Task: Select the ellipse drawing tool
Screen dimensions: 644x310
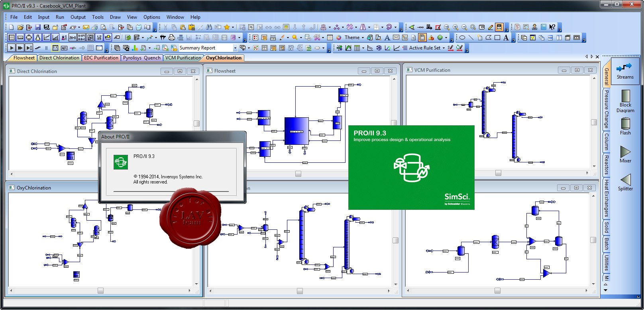Action: pos(462,38)
